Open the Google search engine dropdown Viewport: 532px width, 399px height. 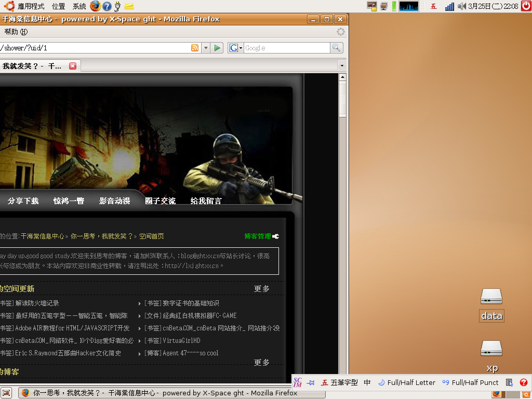[x=236, y=48]
